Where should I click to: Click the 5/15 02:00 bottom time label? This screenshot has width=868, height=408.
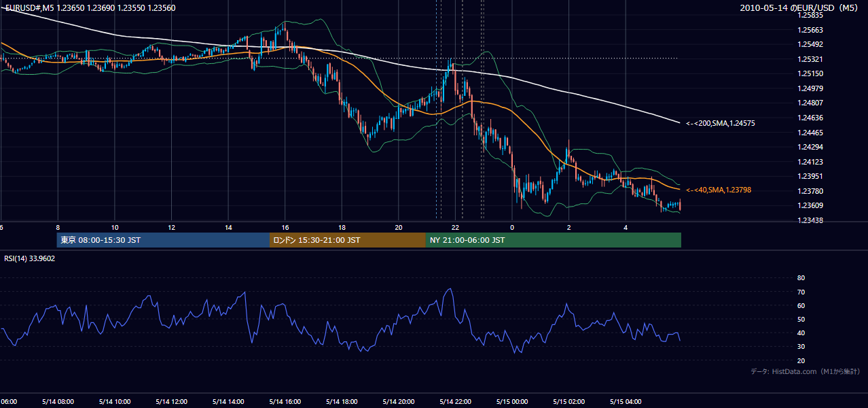coord(569,402)
